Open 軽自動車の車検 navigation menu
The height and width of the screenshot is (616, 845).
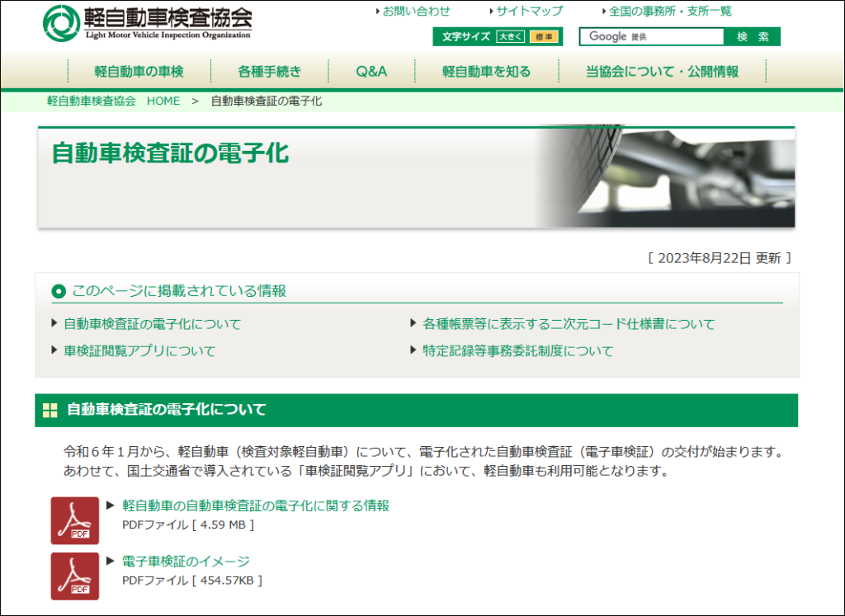pyautogui.click(x=139, y=72)
